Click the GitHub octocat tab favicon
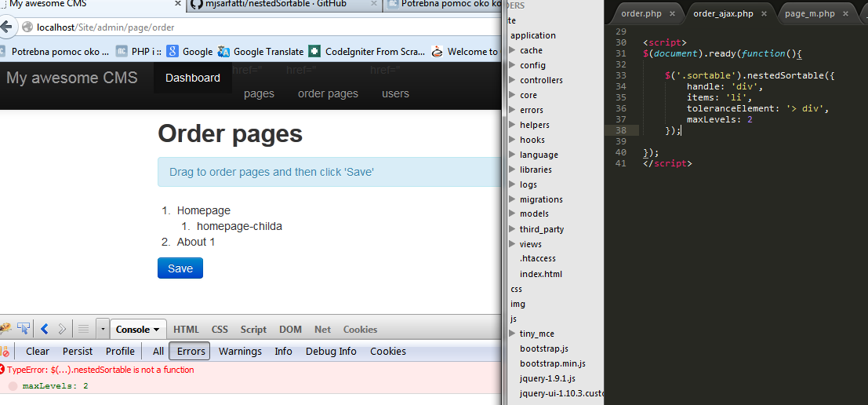This screenshot has height=405, width=868. 195,5
